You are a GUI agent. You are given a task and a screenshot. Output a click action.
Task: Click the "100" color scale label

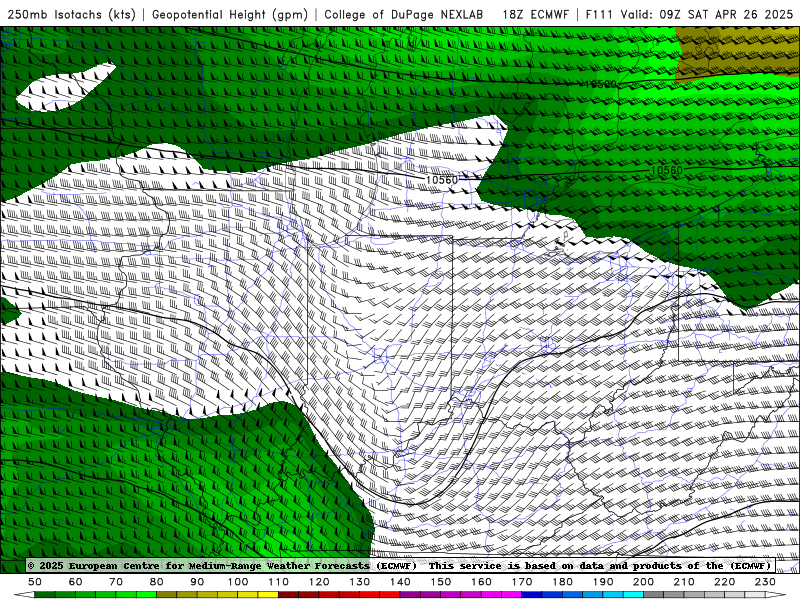point(238,582)
